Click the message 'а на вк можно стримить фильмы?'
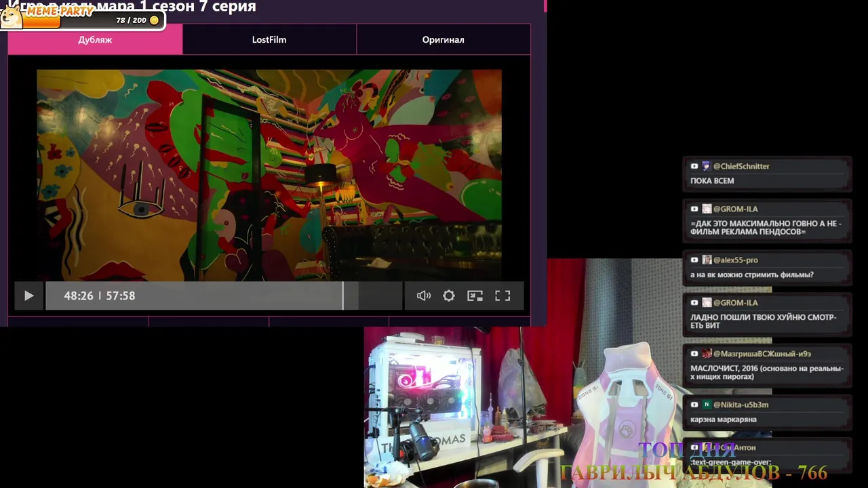 751,275
